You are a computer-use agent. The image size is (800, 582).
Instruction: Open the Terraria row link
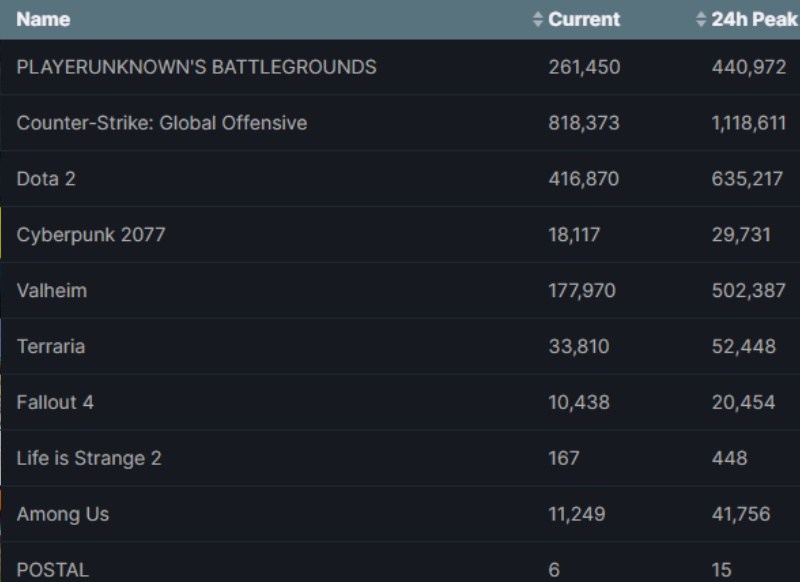pos(51,347)
